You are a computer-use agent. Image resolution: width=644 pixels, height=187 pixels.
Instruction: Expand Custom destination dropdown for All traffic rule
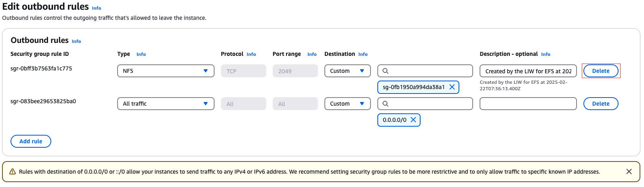(347, 104)
